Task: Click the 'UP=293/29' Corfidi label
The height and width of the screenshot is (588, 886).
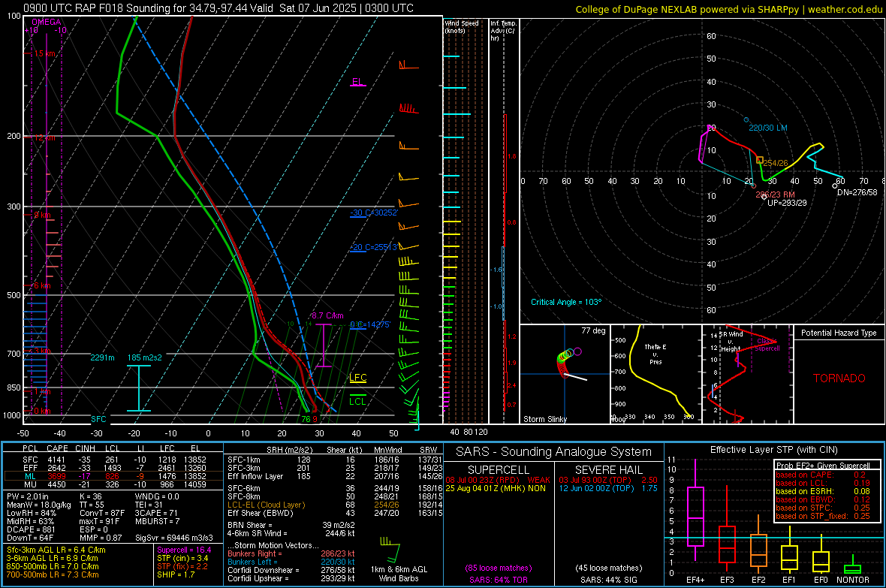Action: [787, 203]
